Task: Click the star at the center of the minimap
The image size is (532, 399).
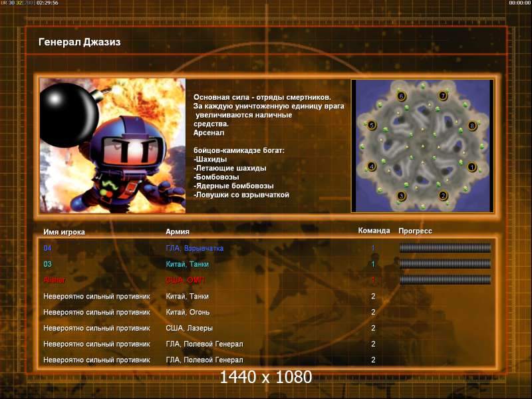Action: [423, 146]
